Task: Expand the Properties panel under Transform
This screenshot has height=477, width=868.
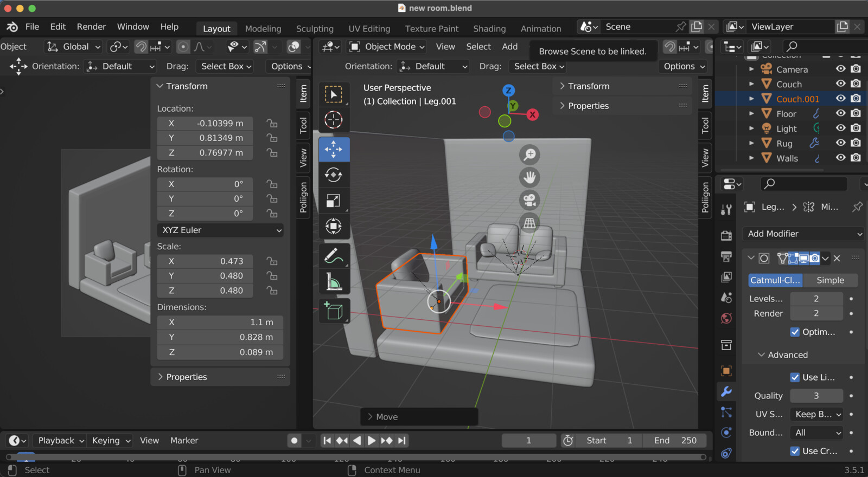Action: click(x=187, y=377)
